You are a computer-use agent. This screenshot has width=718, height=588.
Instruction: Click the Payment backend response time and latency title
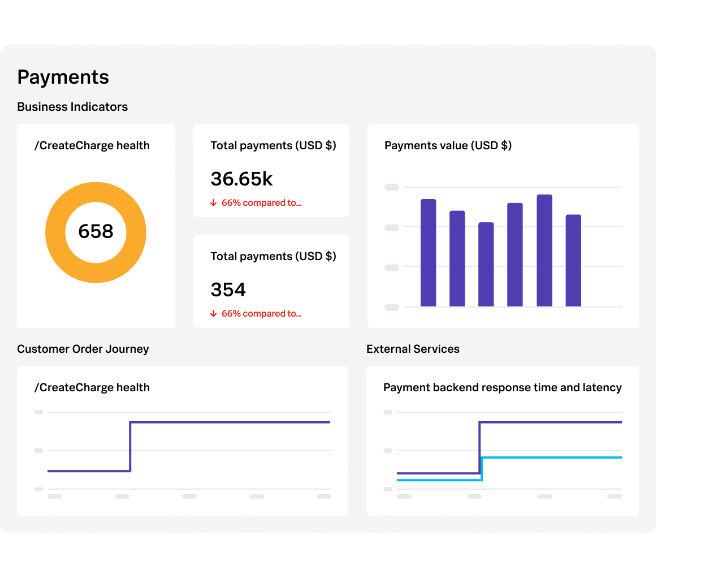pyautogui.click(x=502, y=388)
